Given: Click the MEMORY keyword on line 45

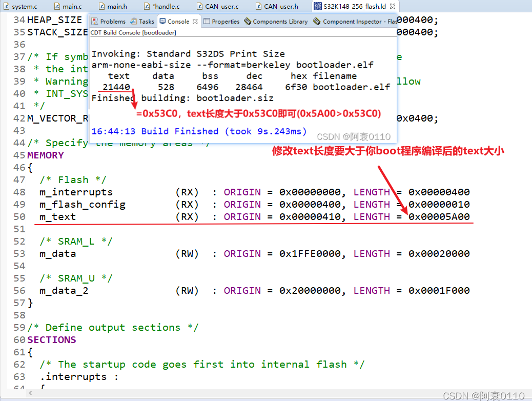Looking at the screenshot, I should [x=46, y=154].
